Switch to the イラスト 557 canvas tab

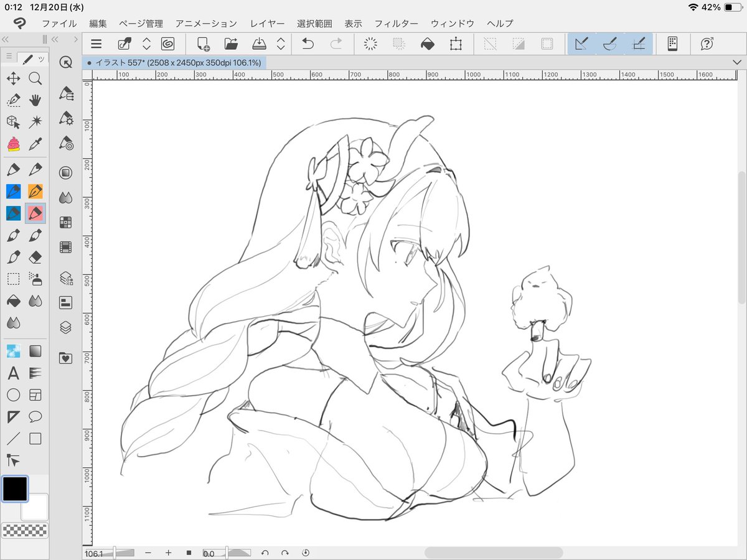click(174, 62)
